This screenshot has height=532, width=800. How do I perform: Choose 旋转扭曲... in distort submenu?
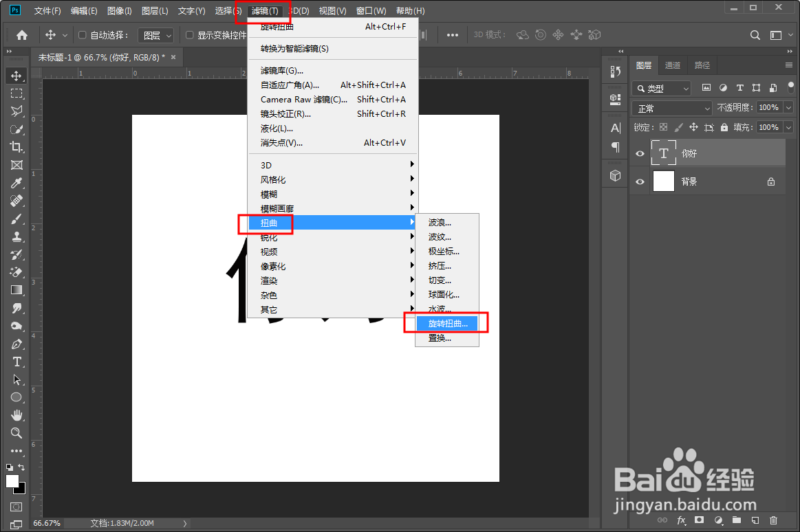pyautogui.click(x=447, y=324)
